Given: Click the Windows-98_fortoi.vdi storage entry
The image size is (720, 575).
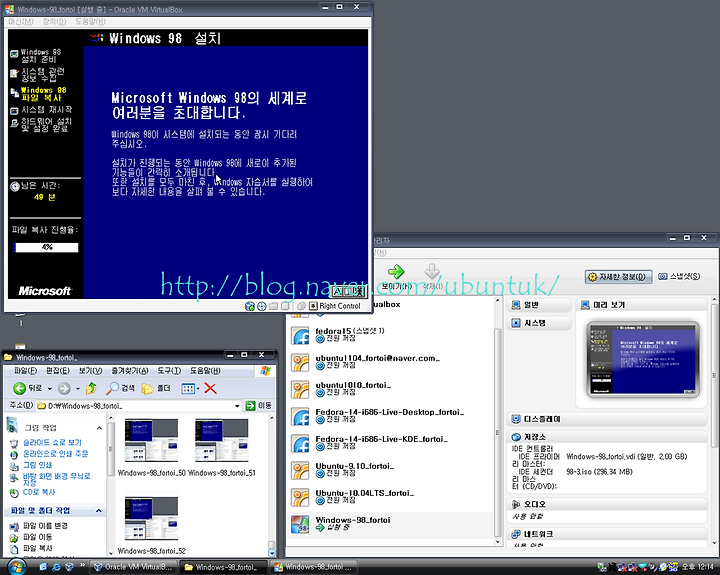Looking at the screenshot, I should tap(626, 457).
